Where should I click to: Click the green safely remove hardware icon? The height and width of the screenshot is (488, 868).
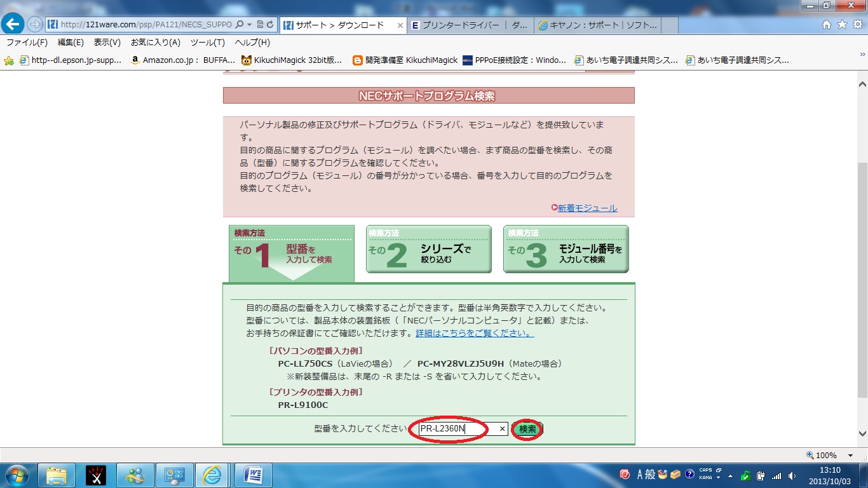[x=746, y=475]
